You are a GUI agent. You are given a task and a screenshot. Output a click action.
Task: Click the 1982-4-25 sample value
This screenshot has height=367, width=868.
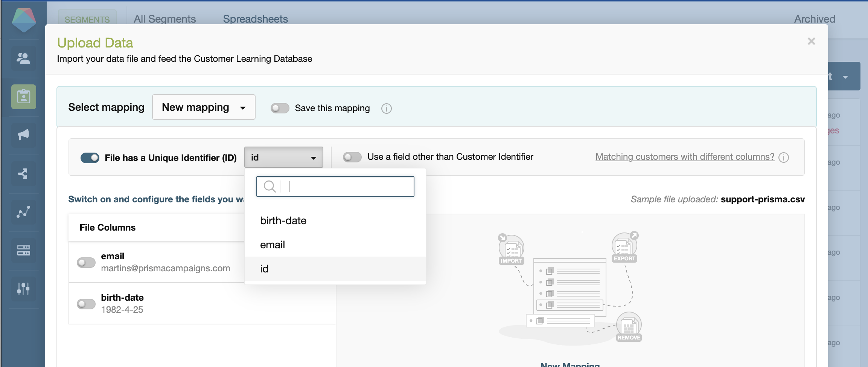[122, 310]
